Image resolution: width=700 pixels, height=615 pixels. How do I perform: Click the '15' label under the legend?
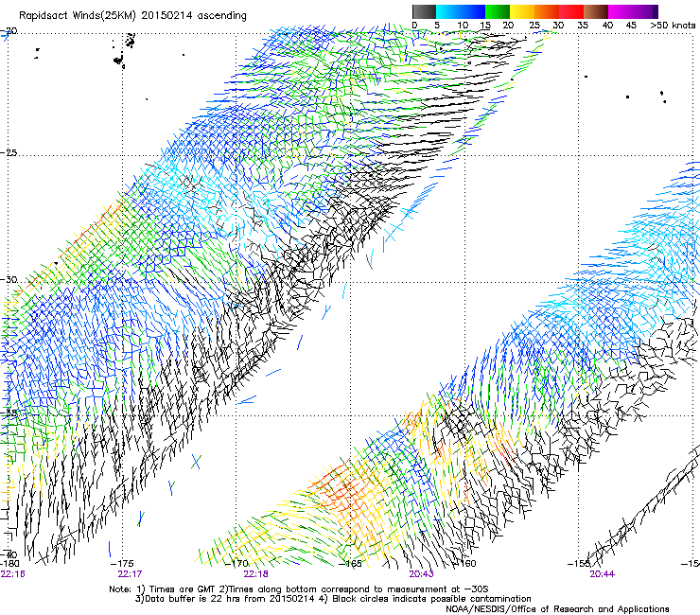tap(485, 25)
